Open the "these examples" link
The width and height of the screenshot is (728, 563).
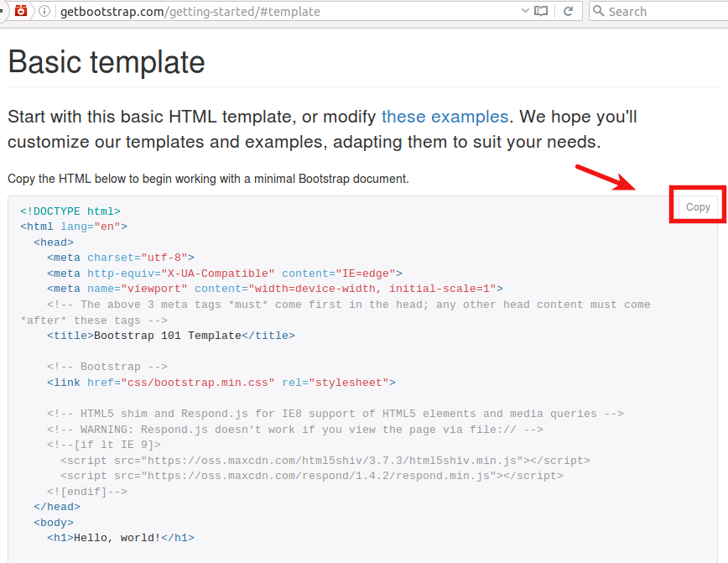tap(445, 117)
